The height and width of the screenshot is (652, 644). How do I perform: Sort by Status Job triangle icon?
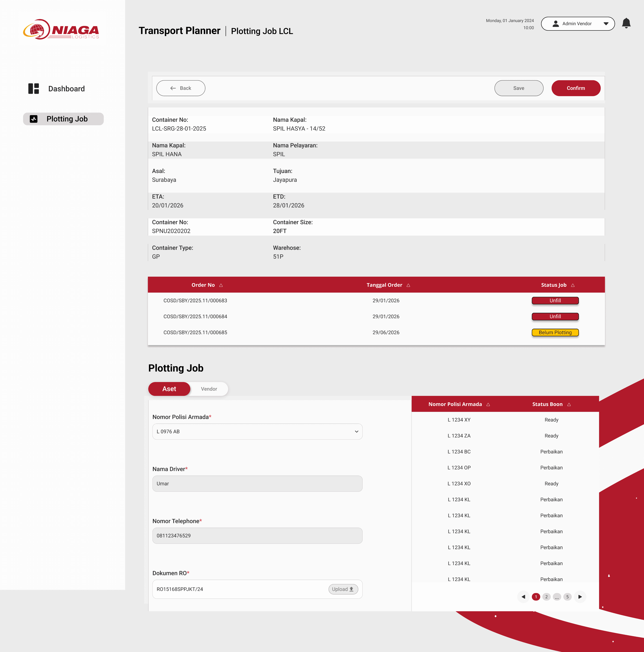coord(573,285)
